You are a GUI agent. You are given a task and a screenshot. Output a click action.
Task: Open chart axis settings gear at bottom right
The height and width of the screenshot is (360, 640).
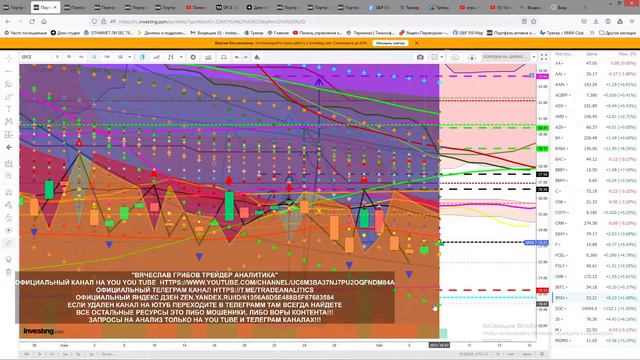pos(542,354)
